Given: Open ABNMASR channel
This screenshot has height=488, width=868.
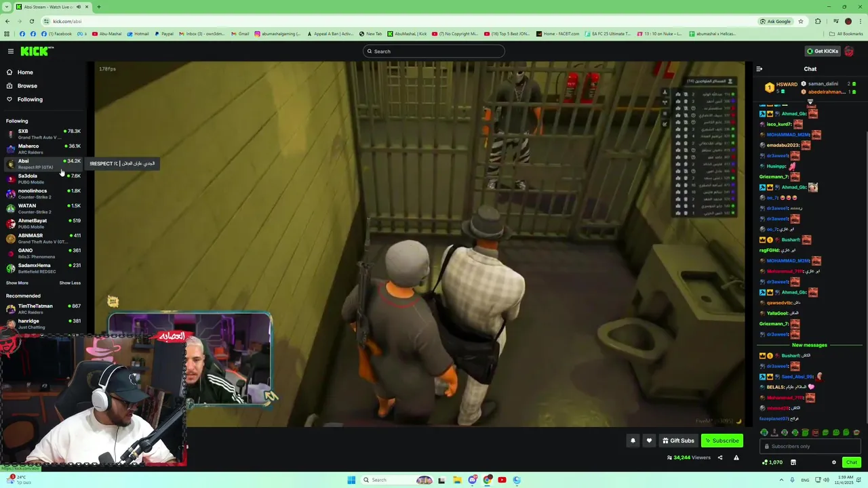Looking at the screenshot, I should (43, 239).
